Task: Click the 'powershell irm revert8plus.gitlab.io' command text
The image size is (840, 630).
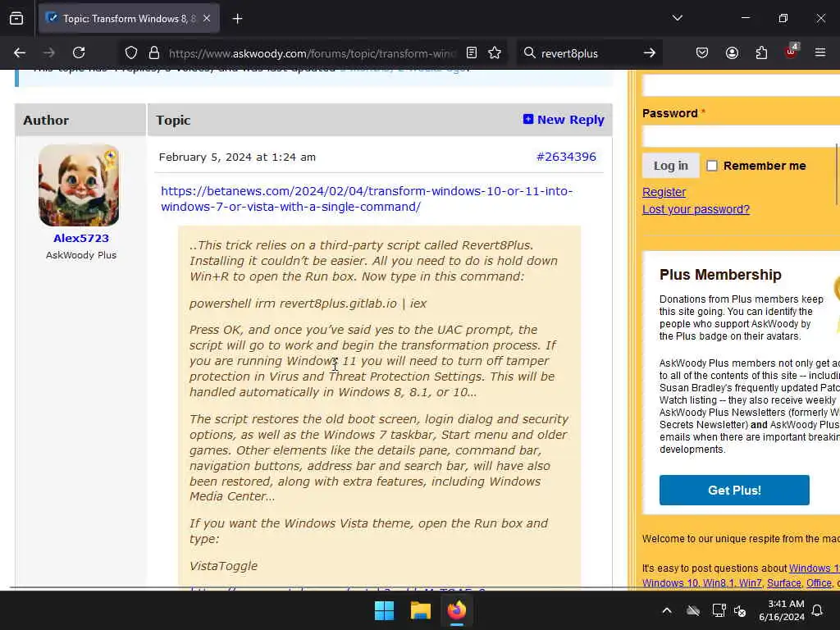Action: [x=308, y=304]
